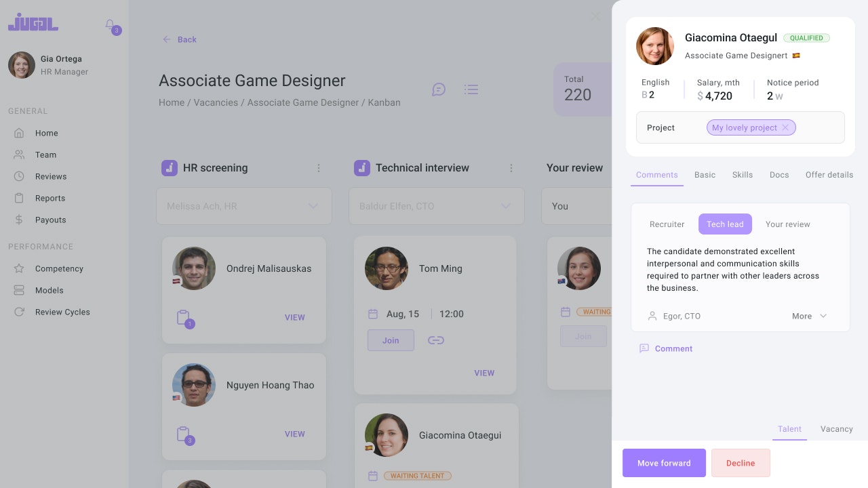Open Technical interview column options menu
The image size is (868, 488).
tap(511, 168)
